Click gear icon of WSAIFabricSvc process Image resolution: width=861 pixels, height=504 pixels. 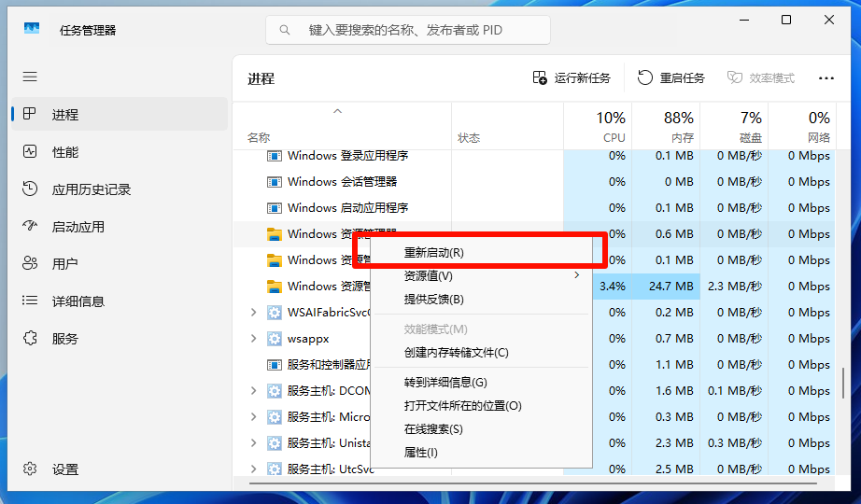tap(274, 313)
